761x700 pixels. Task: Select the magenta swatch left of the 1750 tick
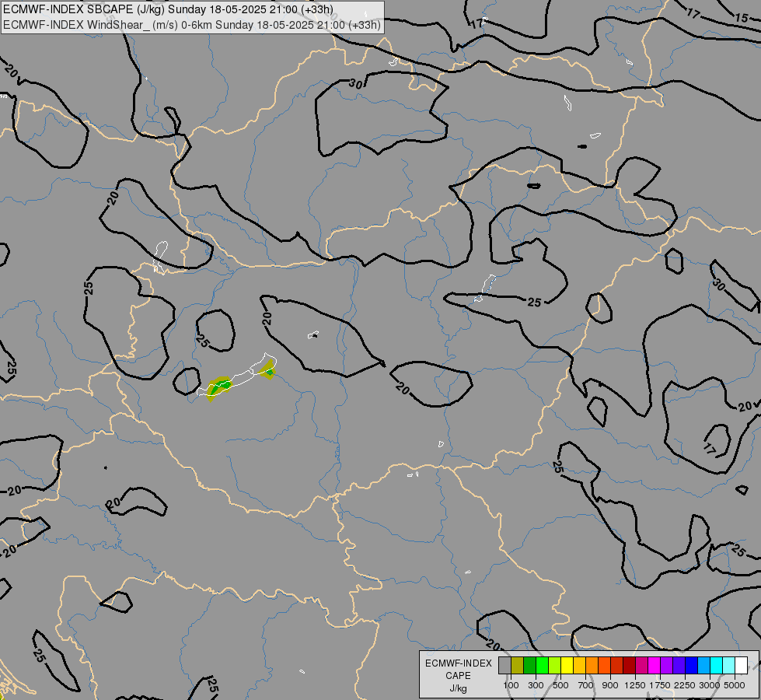pyautogui.click(x=655, y=666)
